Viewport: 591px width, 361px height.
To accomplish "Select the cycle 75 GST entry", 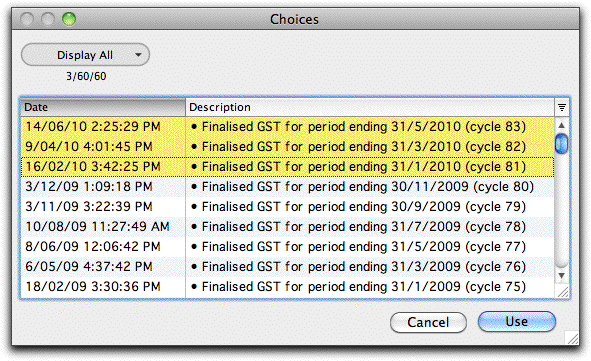I will tap(288, 286).
